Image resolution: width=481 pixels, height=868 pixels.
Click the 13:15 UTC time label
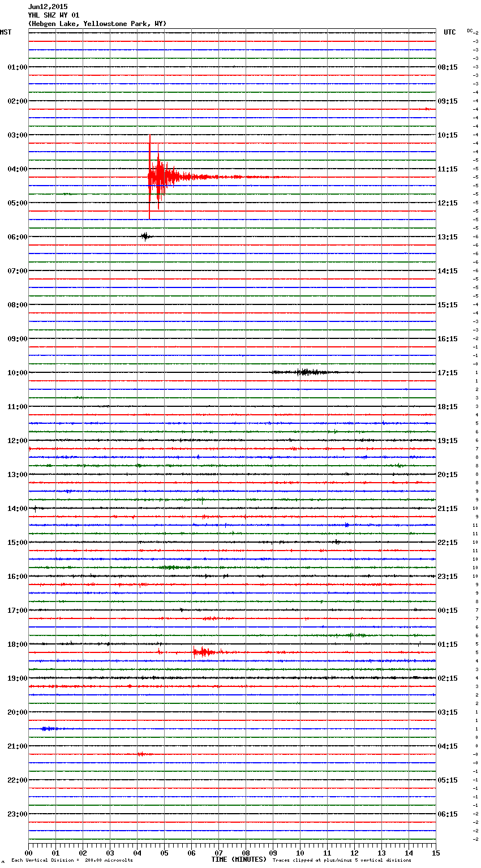pyautogui.click(x=448, y=237)
